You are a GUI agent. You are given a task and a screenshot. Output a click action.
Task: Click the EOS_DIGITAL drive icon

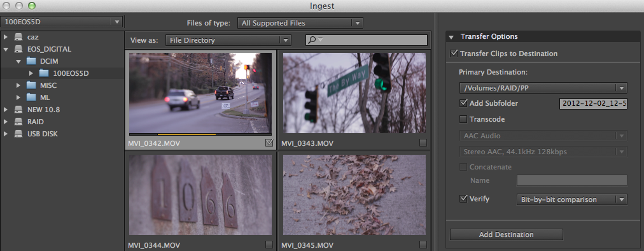pyautogui.click(x=18, y=49)
